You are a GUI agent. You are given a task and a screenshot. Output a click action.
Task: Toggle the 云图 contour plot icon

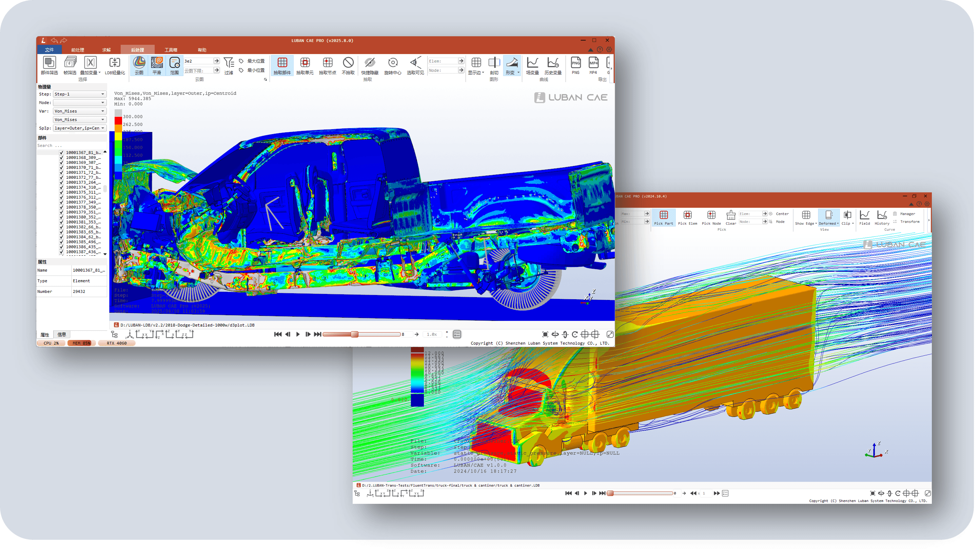click(x=139, y=63)
